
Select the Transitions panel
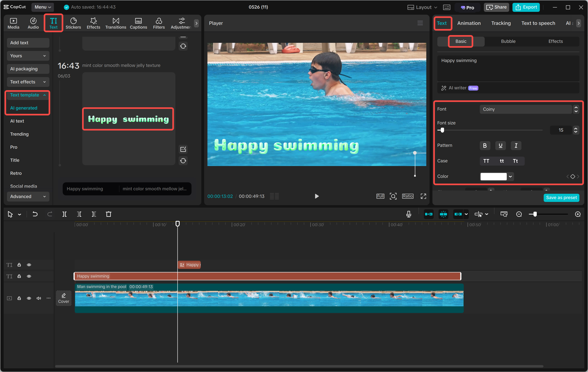[116, 23]
